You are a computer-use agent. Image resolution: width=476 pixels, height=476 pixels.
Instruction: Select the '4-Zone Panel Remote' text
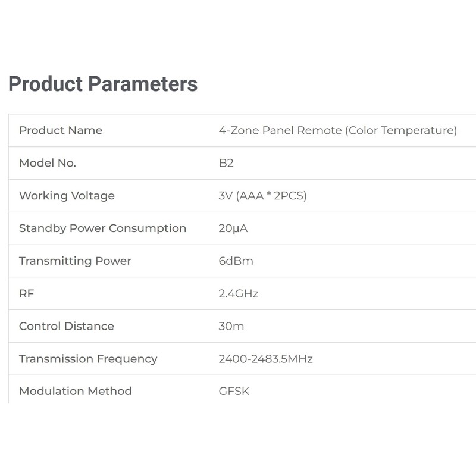280,130
